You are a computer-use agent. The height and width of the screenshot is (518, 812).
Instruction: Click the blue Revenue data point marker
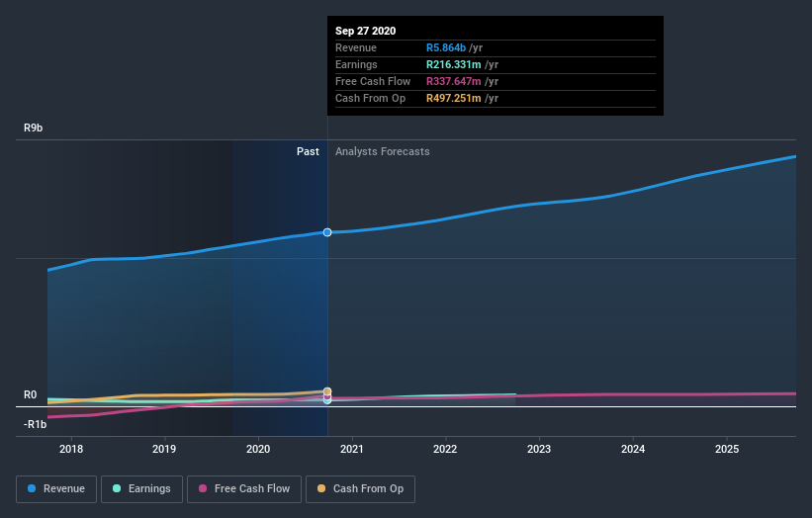pyautogui.click(x=327, y=232)
